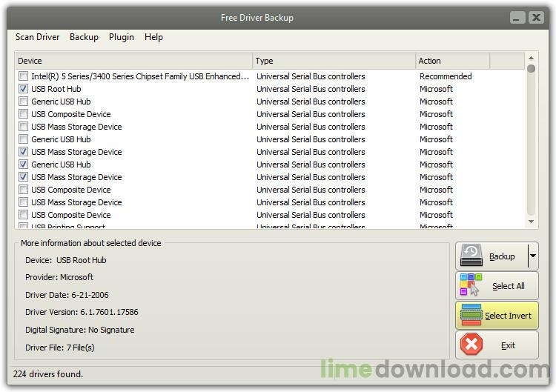Close the Free Driver Backup window
Viewport: 556px width, 392px height.
[536, 17]
